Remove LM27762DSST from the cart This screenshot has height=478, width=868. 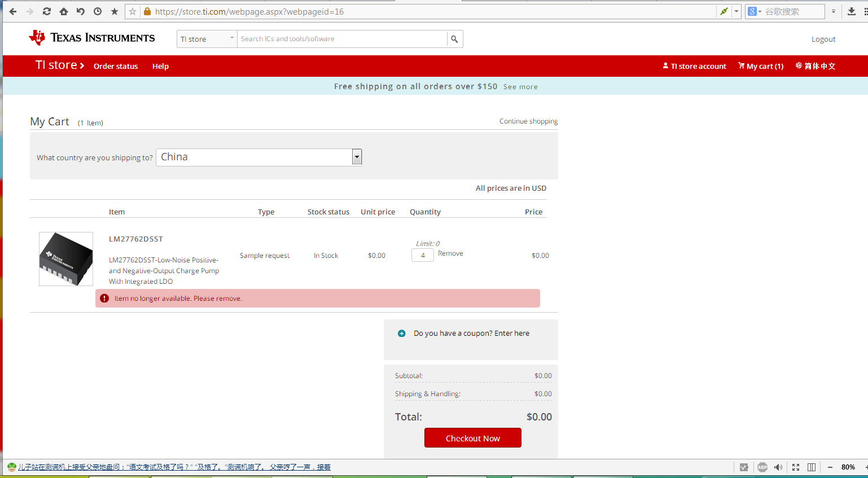click(450, 253)
